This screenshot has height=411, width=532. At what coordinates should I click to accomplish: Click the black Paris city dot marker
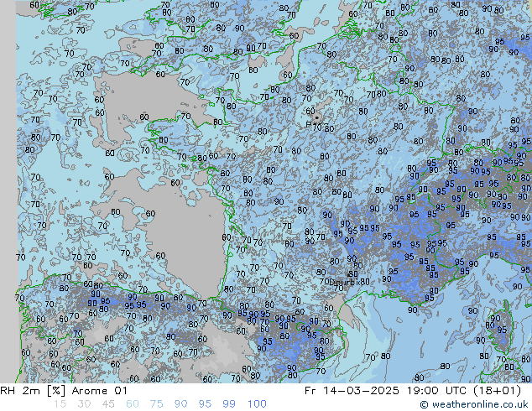317,117
